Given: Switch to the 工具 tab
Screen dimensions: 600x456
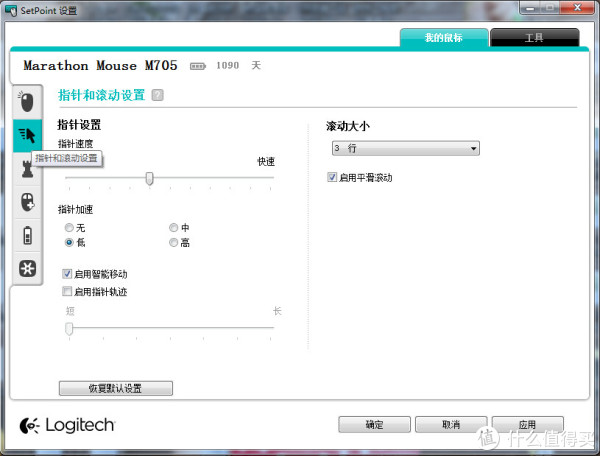Looking at the screenshot, I should (534, 37).
